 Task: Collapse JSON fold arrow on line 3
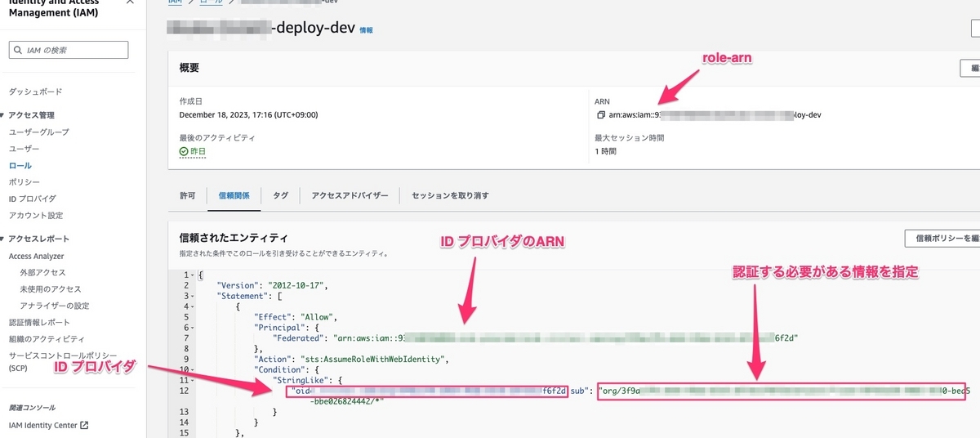[x=193, y=296]
